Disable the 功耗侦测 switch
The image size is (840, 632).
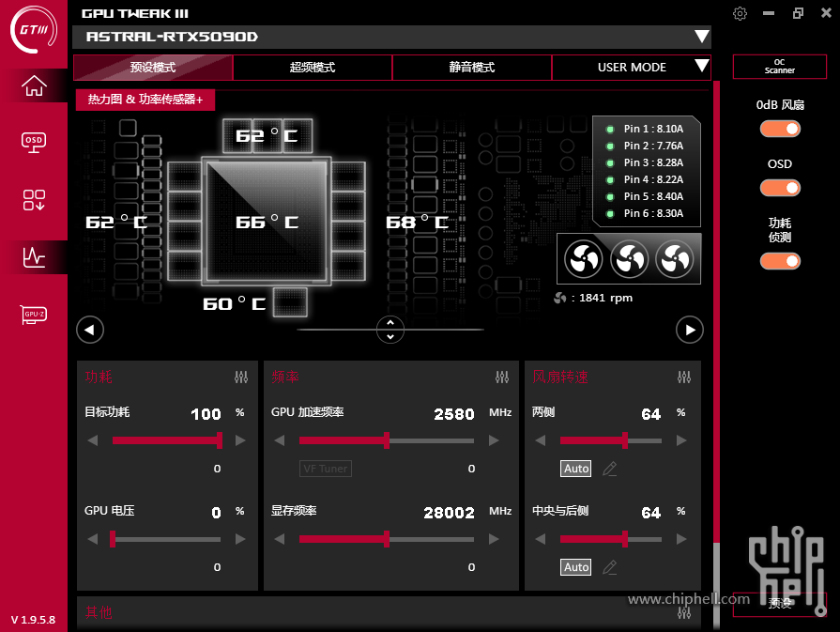pyautogui.click(x=780, y=260)
